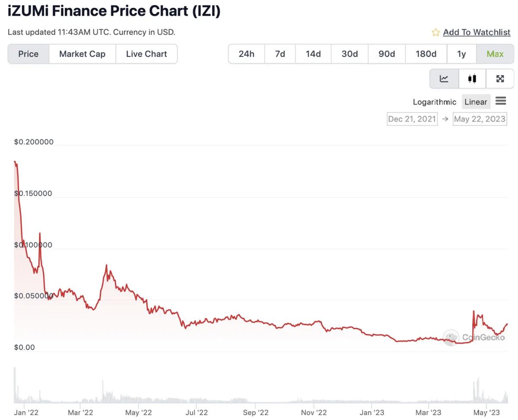
Task: Click the price line peak near $0.18
Action: [15, 162]
